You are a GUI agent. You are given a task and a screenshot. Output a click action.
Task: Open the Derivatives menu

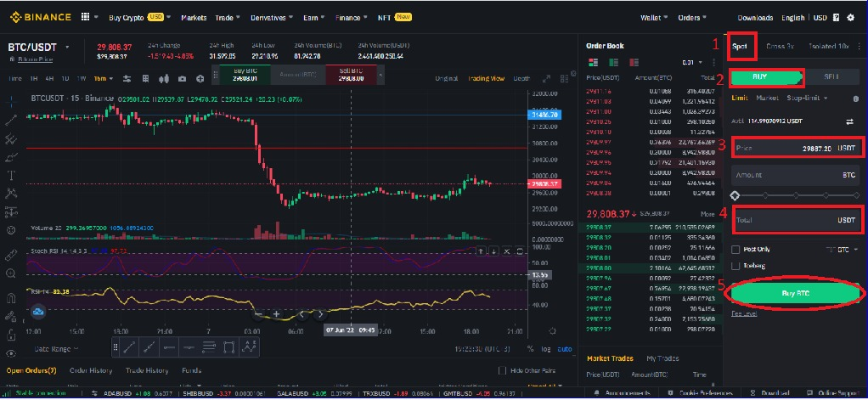point(271,18)
